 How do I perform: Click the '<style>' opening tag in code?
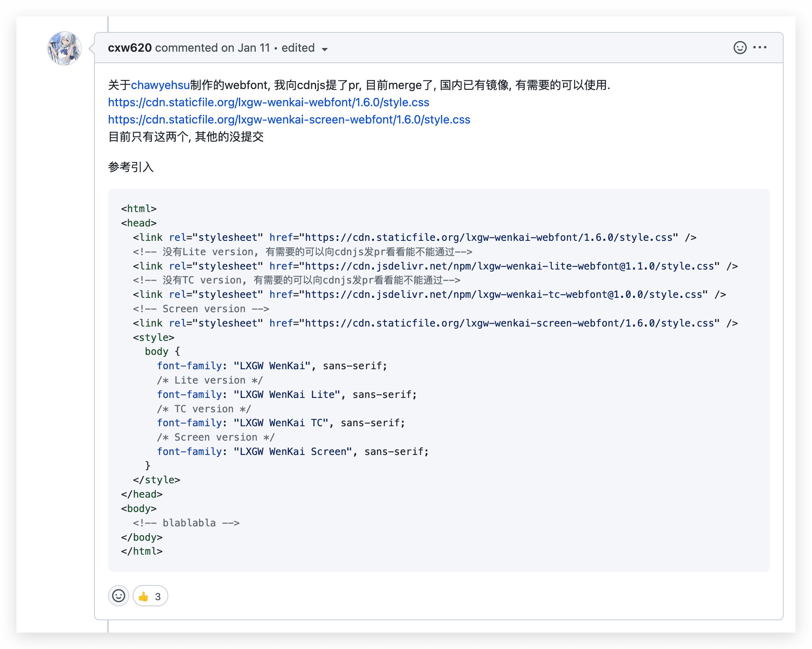[154, 337]
